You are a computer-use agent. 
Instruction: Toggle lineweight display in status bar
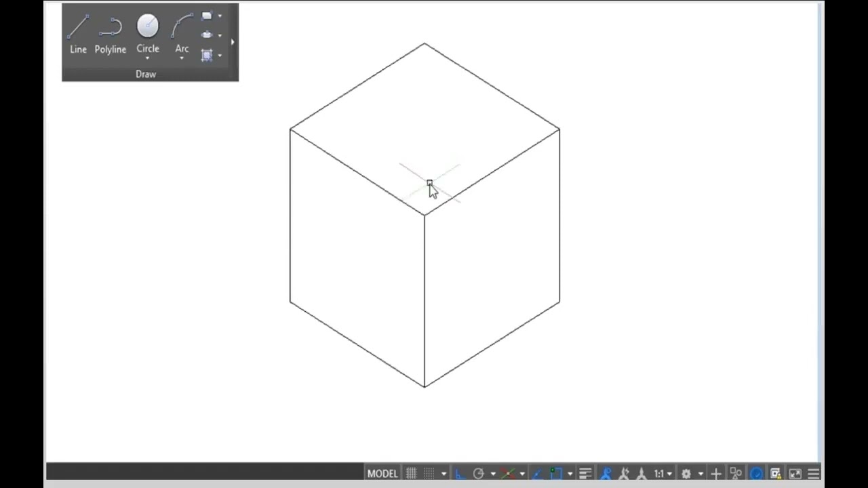(x=585, y=474)
